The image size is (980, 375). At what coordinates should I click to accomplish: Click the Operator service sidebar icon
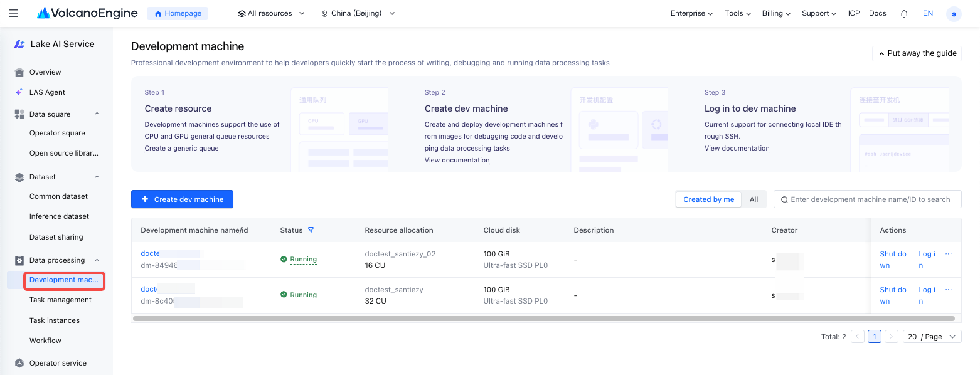pyautogui.click(x=19, y=363)
